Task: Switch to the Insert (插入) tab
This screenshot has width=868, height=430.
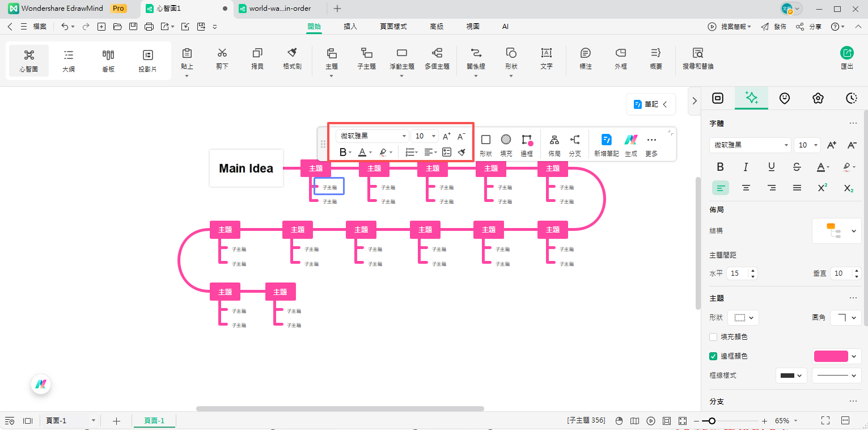Action: [x=350, y=27]
